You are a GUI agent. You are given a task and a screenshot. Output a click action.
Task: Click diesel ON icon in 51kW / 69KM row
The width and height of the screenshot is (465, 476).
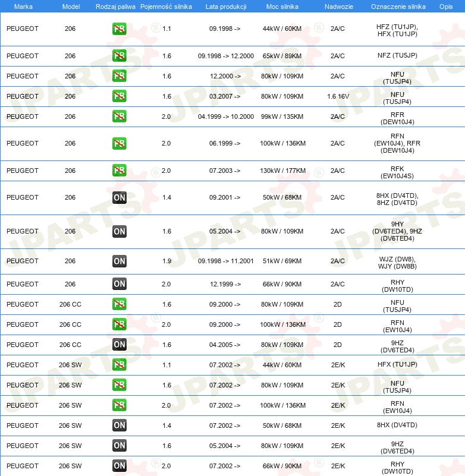click(x=120, y=261)
